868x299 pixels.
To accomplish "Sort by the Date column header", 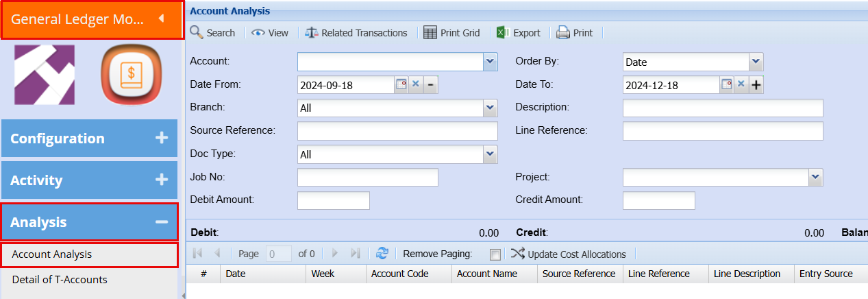I will click(262, 274).
